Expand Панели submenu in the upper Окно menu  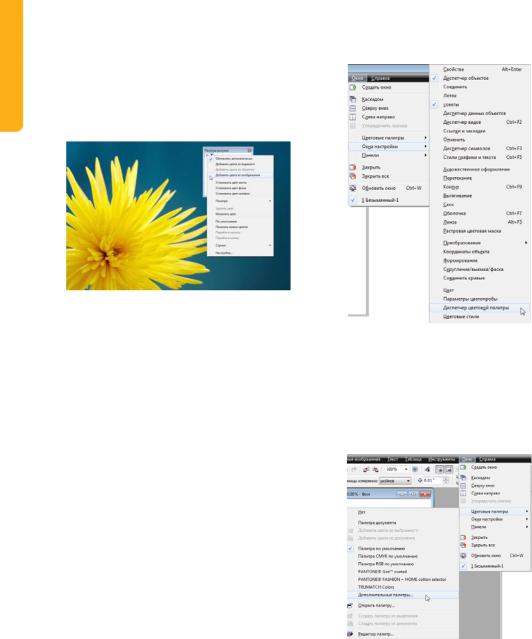tap(388, 155)
